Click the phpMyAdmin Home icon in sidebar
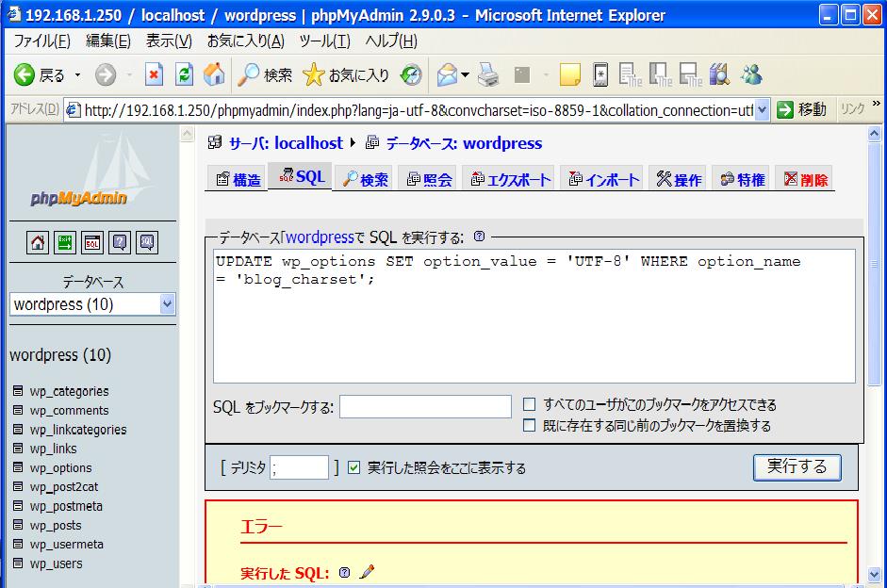Screen dimensions: 887x588 pyautogui.click(x=38, y=243)
